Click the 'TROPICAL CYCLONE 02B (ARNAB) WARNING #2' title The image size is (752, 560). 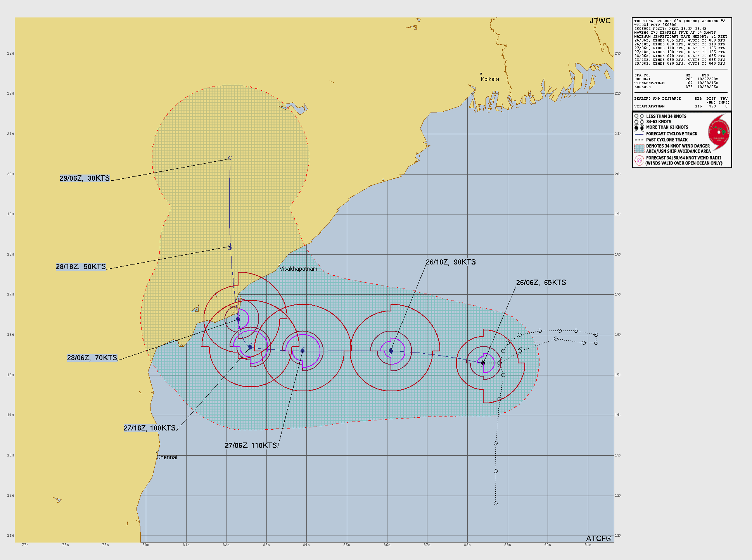point(679,21)
